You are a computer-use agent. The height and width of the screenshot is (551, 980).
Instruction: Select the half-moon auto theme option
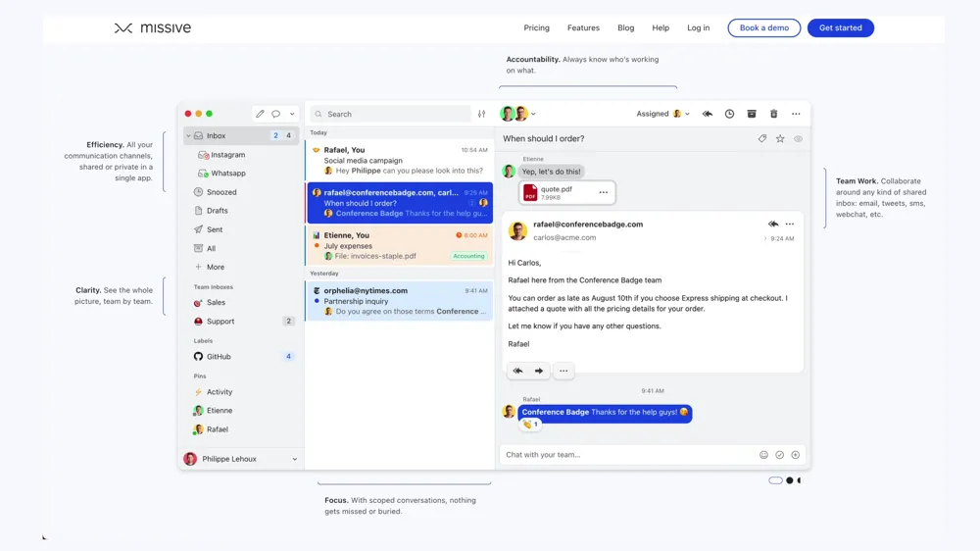[x=800, y=480]
